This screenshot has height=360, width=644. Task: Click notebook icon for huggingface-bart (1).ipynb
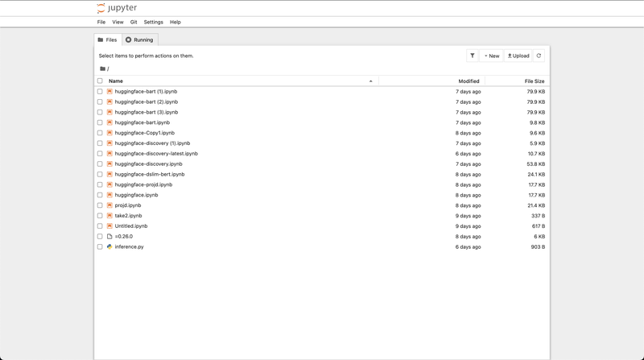[x=109, y=92]
